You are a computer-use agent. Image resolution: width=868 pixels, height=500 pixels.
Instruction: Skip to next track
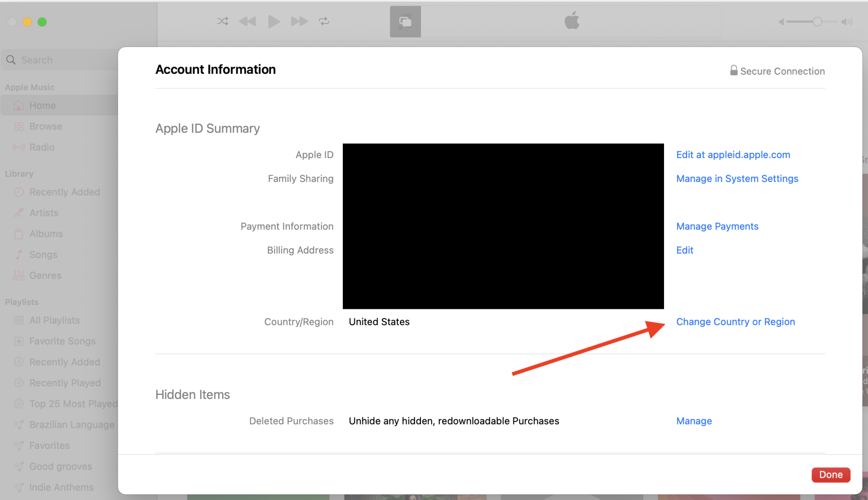[x=299, y=21]
